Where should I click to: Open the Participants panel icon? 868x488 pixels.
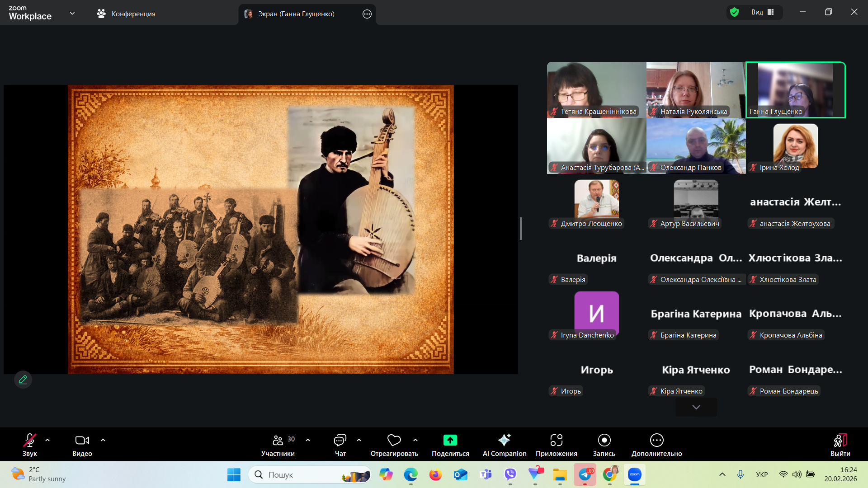(278, 440)
